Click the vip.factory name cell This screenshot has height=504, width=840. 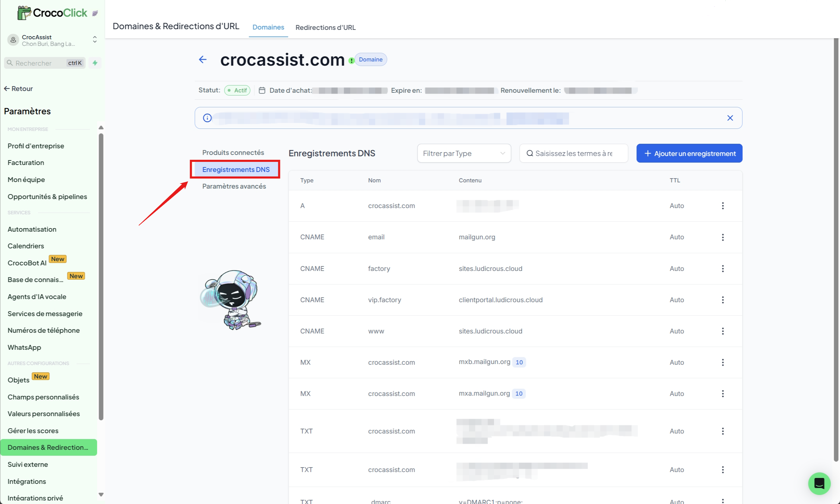point(385,300)
